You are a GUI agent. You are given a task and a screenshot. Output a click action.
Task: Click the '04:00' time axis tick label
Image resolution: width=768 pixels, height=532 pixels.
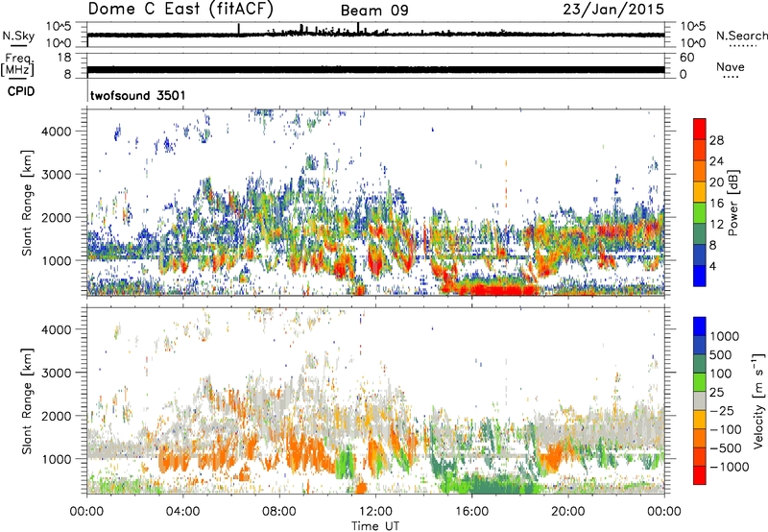182,512
